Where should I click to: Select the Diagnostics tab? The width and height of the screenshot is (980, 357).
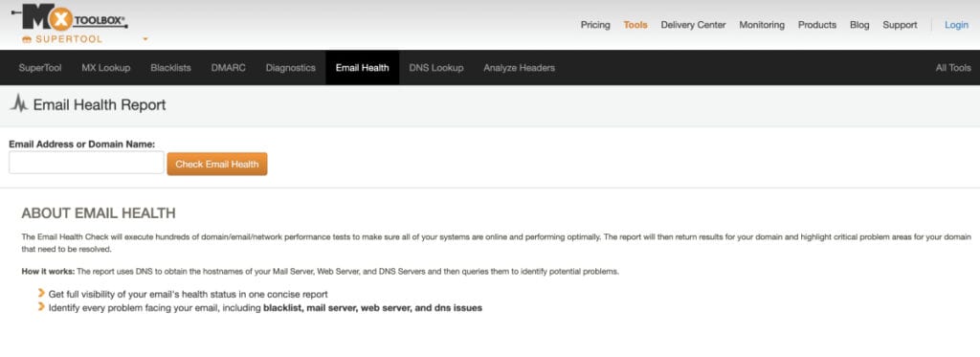(x=291, y=68)
